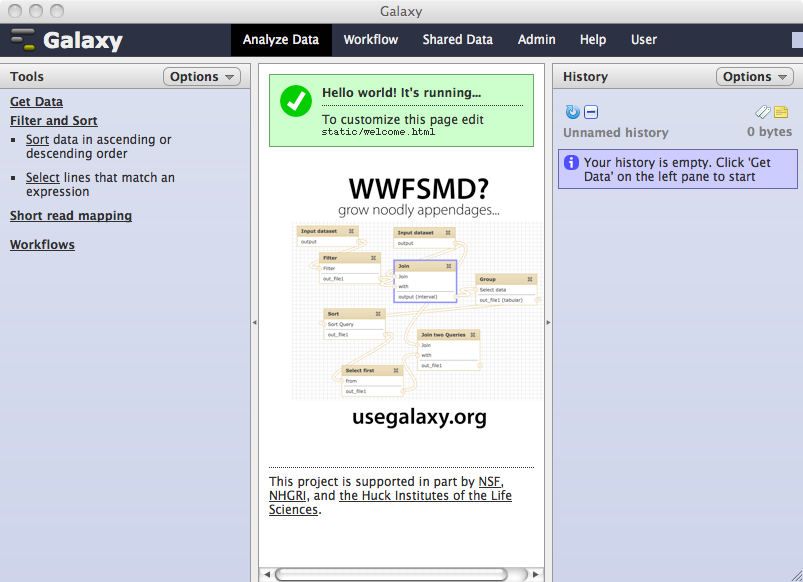Open history annotation via the note icon
Screen dimensions: 803x582
[781, 112]
